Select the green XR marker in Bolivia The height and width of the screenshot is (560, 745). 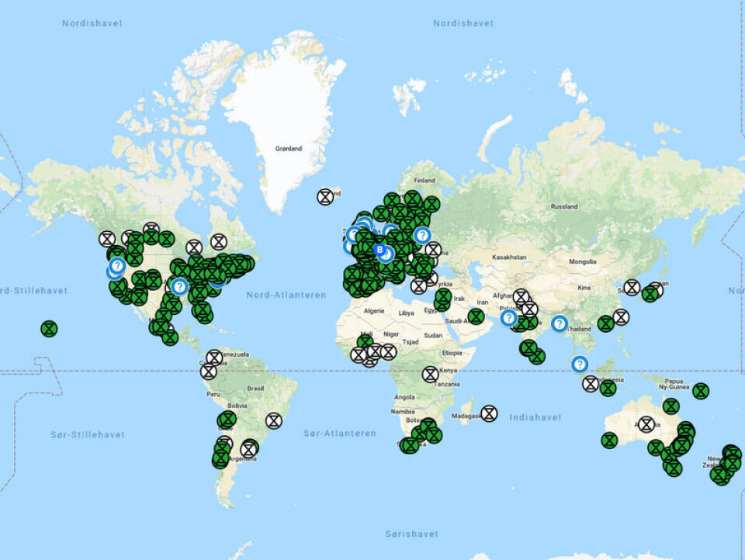tap(227, 420)
